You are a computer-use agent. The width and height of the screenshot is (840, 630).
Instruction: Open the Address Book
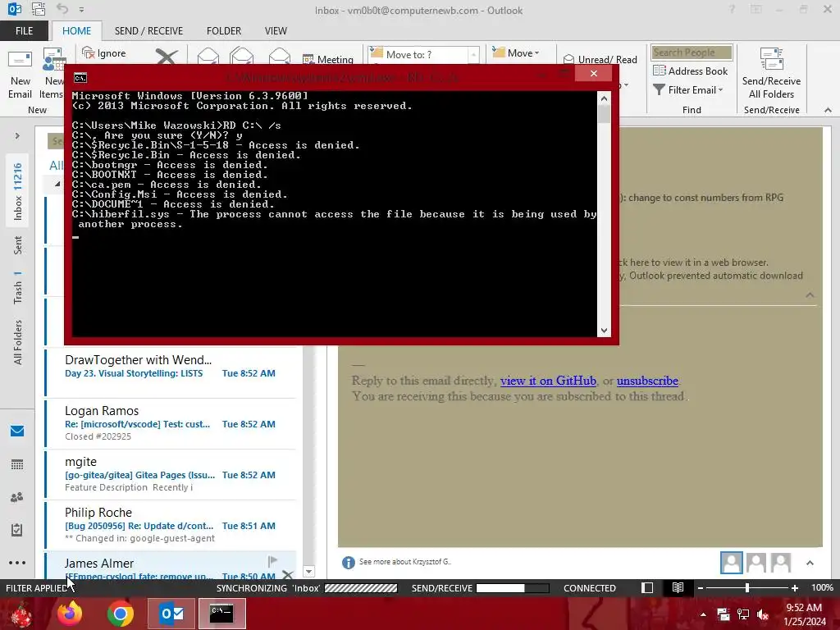(x=690, y=71)
